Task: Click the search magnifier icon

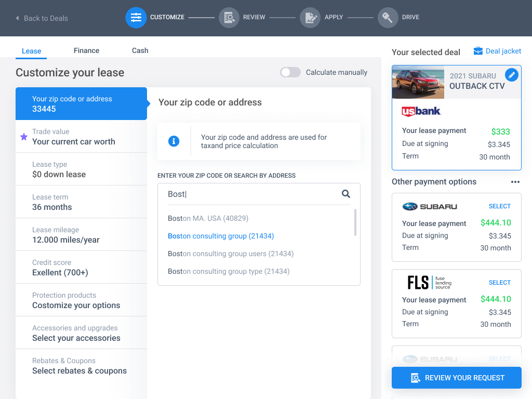Action: tap(346, 194)
